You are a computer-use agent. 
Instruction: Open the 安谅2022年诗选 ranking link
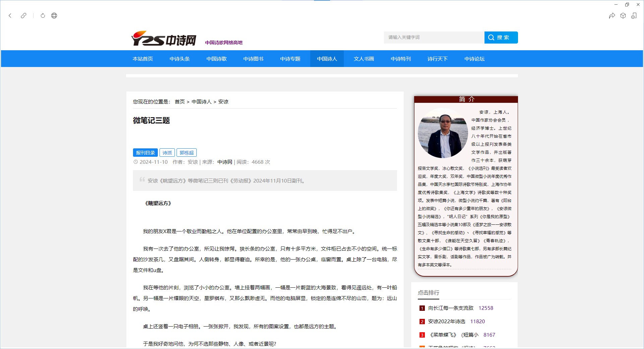click(446, 322)
